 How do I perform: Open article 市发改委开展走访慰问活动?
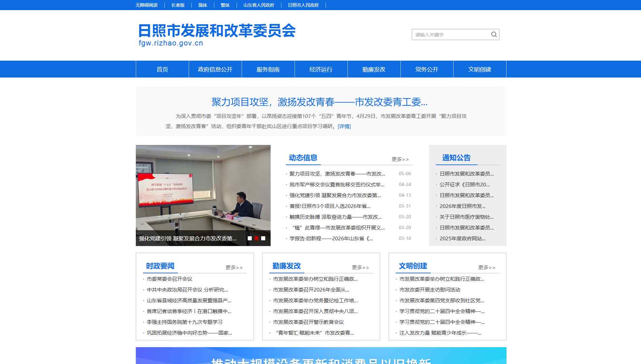(x=430, y=290)
